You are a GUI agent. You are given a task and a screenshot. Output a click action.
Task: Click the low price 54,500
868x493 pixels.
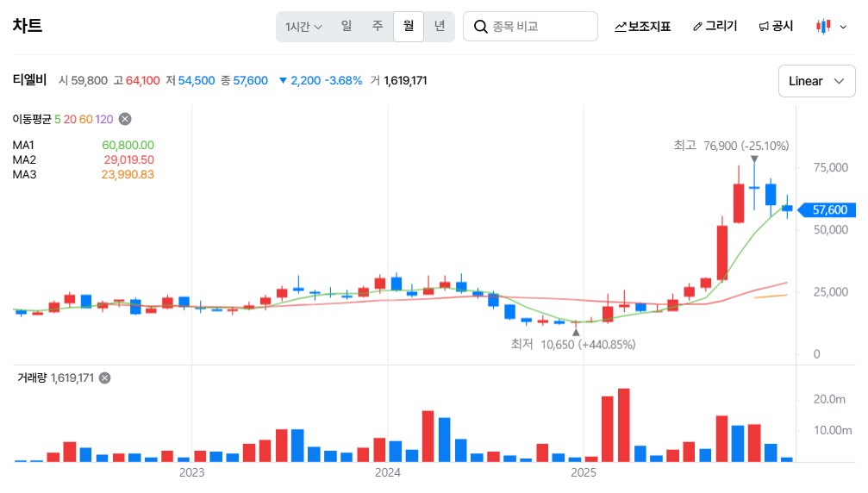coord(197,81)
